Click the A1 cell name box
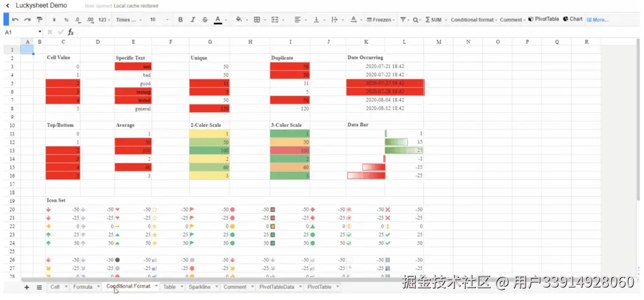 tap(23, 32)
